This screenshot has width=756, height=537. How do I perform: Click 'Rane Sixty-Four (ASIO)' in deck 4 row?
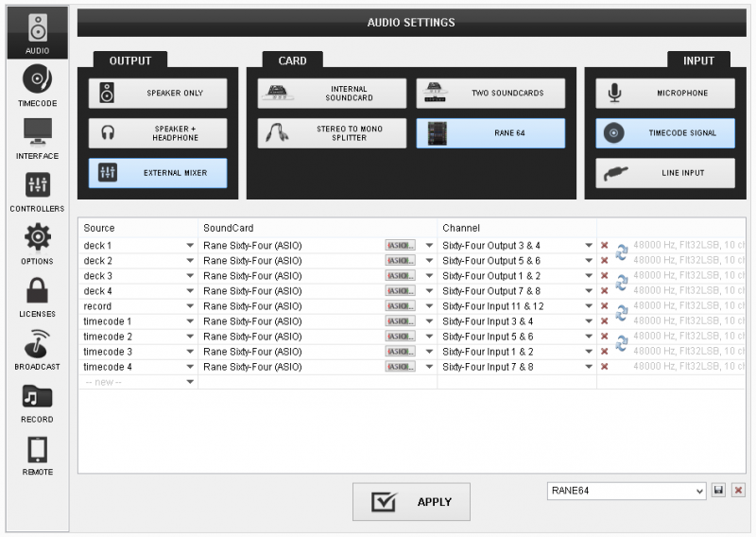[252, 291]
